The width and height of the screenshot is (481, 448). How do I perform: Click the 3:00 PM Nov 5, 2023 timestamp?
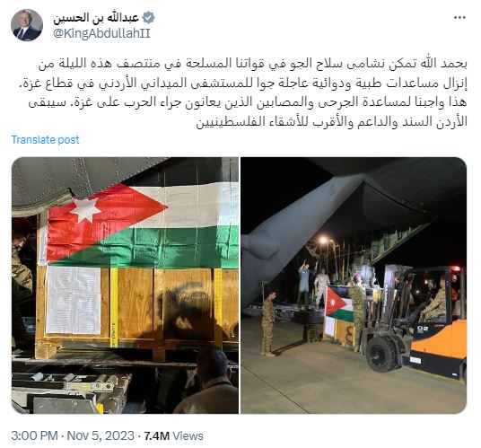click(x=73, y=435)
